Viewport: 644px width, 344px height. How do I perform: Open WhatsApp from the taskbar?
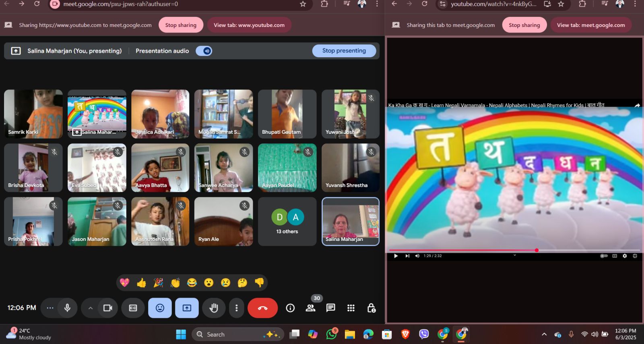point(332,334)
